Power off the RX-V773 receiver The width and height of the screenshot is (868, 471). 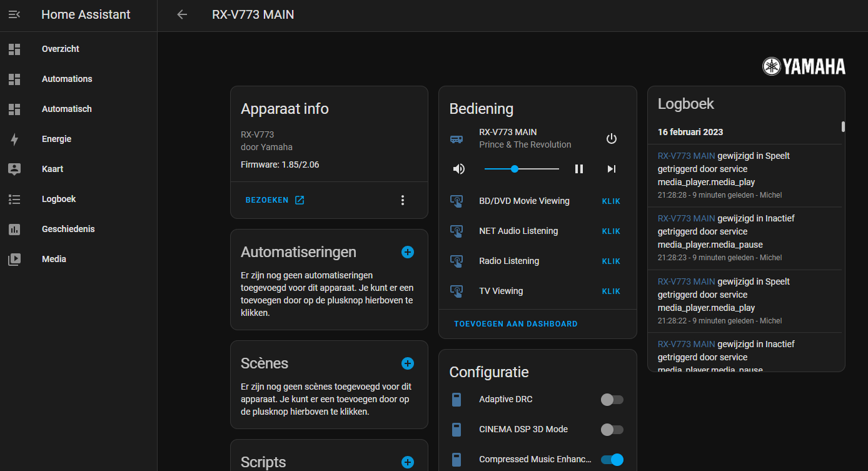pyautogui.click(x=611, y=138)
